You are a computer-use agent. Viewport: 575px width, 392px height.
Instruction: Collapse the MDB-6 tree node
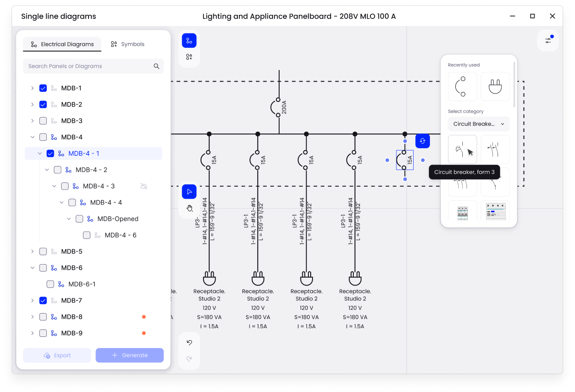(32, 268)
